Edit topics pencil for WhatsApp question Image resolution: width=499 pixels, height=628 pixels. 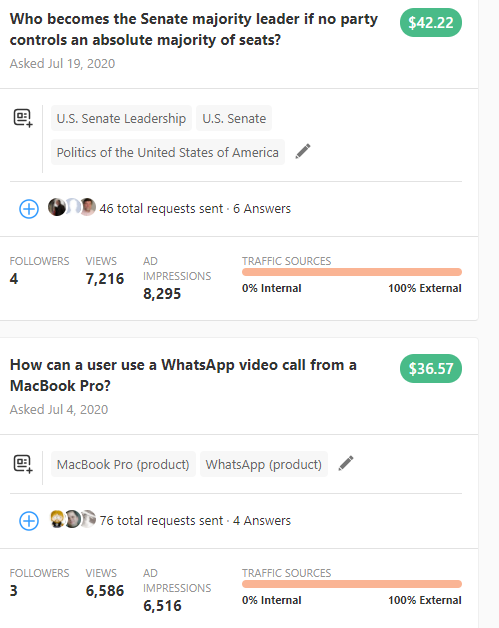(x=346, y=463)
